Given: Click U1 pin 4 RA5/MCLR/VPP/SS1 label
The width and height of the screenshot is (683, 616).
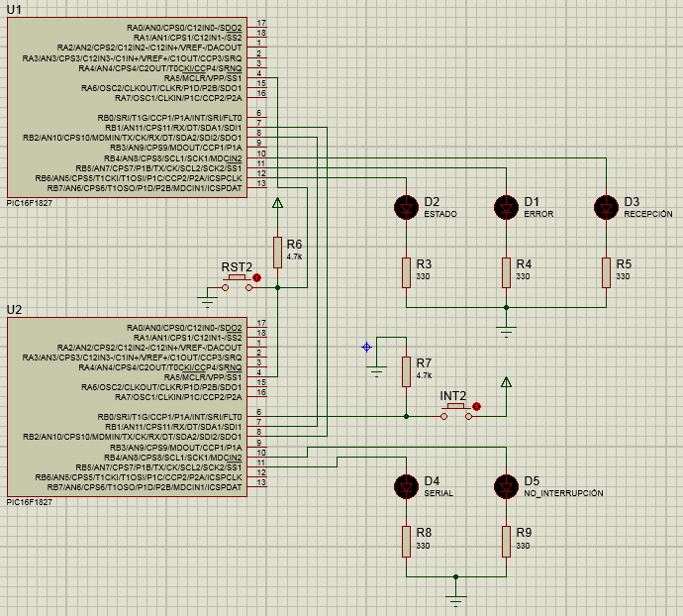Looking at the screenshot, I should pos(203,78).
